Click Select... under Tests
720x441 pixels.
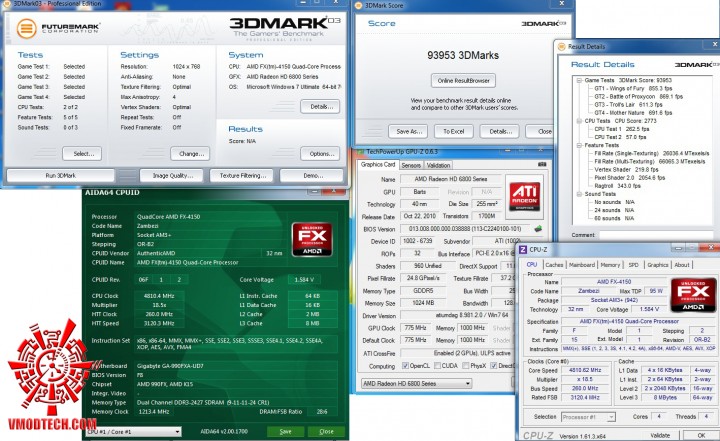coord(82,153)
